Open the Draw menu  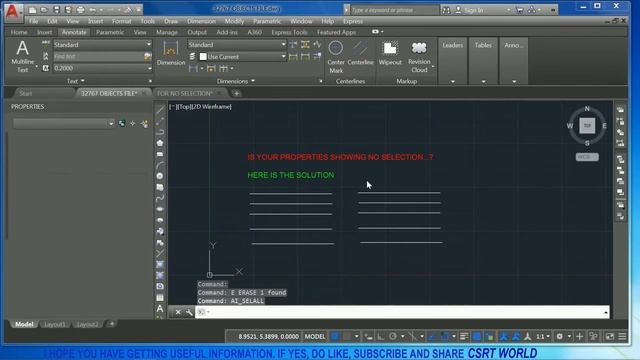(171, 21)
